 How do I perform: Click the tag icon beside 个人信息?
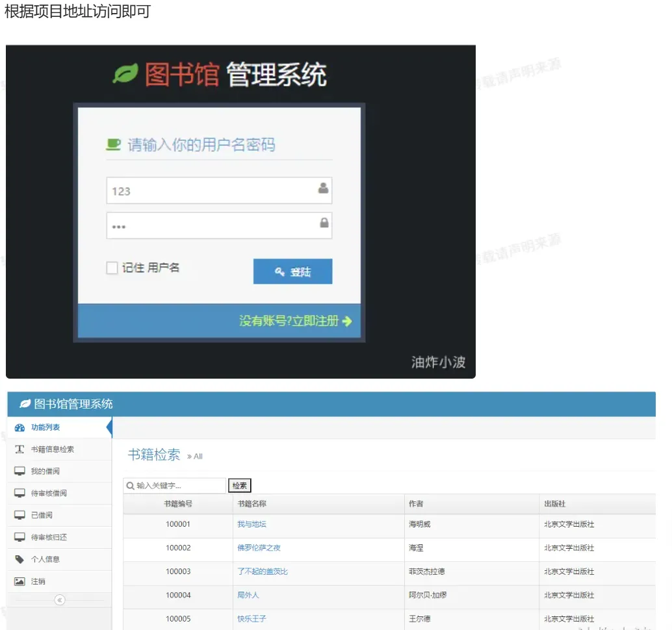pyautogui.click(x=19, y=559)
